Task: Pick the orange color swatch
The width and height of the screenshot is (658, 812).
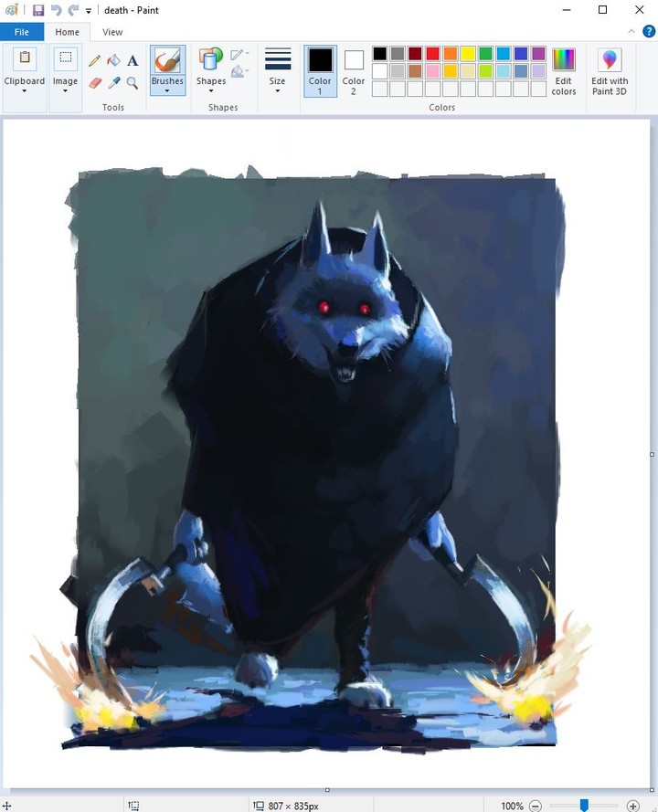Action: pos(451,53)
